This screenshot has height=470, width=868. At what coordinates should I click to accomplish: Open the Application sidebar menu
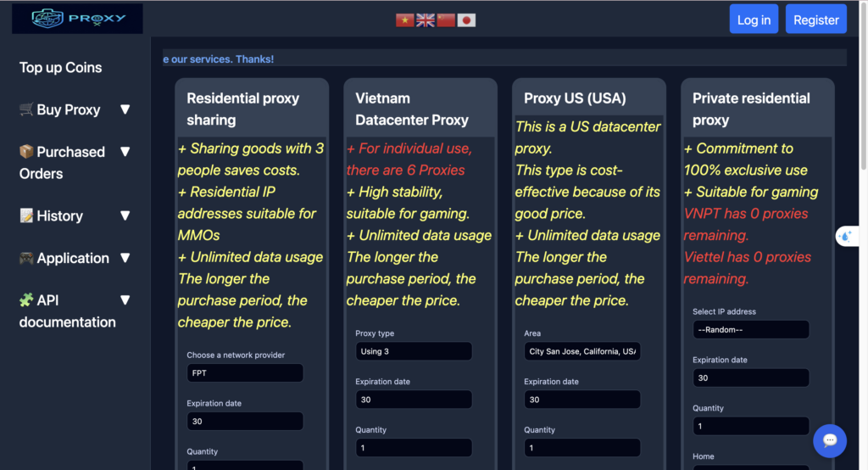(75, 258)
